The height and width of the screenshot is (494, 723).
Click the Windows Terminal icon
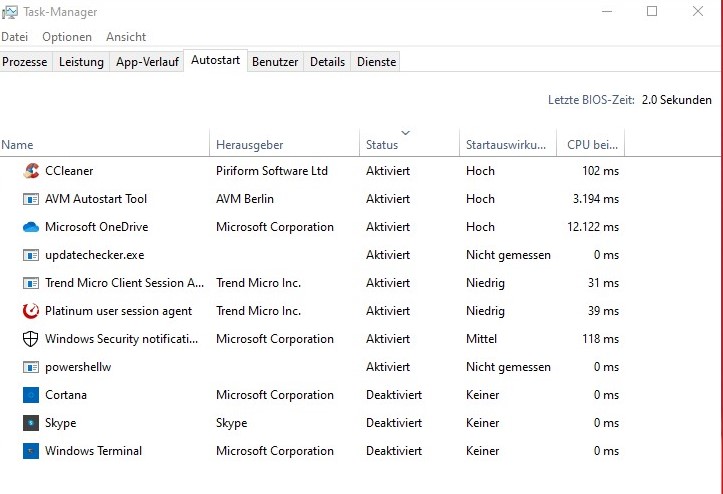(31, 451)
